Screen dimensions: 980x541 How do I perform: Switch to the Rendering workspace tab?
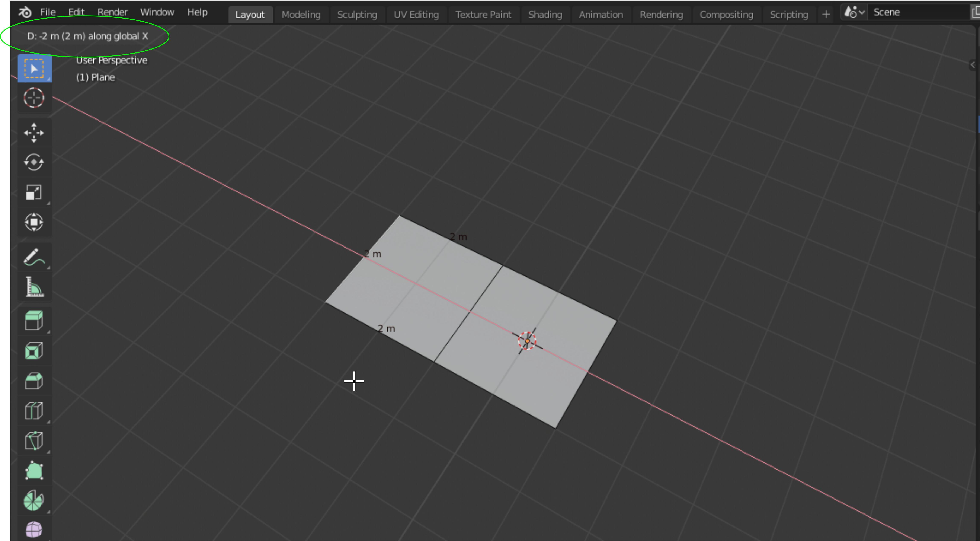pos(661,15)
